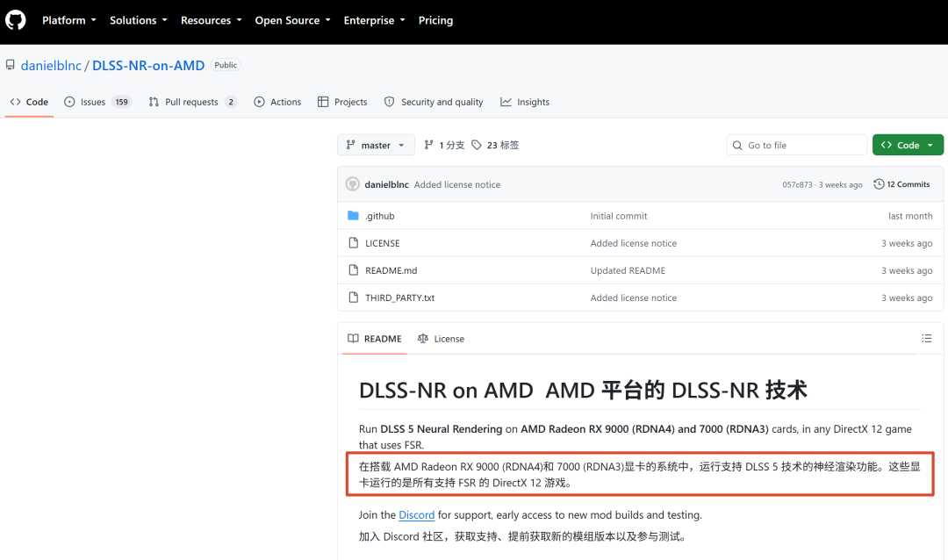Expand the Open Source menu

coord(292,20)
